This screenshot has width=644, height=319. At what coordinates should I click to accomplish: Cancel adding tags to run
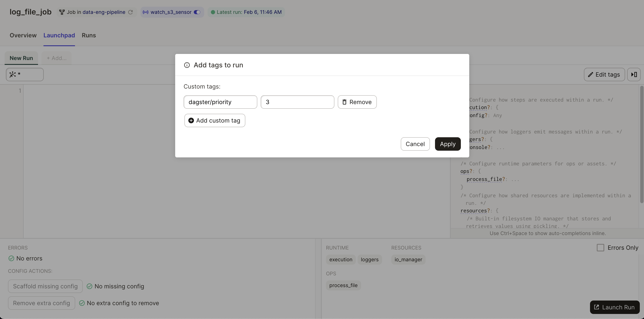click(x=415, y=144)
